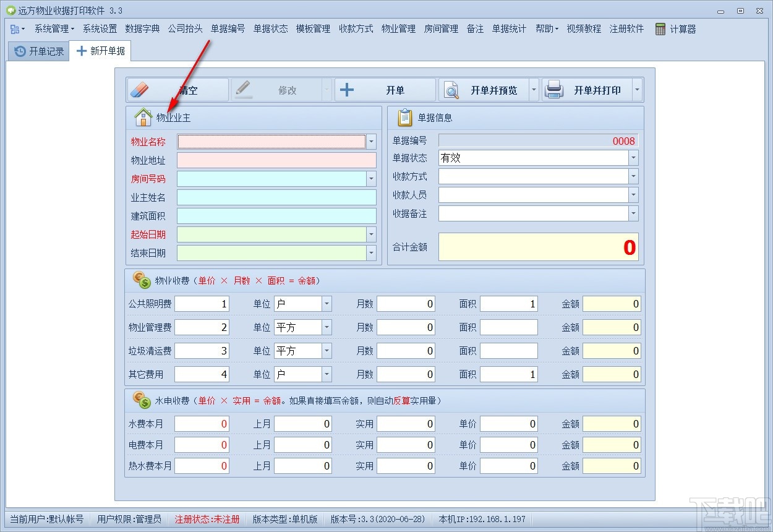Click 注册软件 to register the software
Screen dimensions: 773x532
(x=626, y=28)
